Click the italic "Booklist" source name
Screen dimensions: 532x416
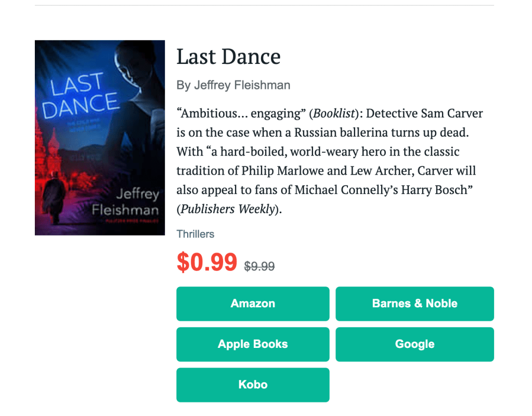click(x=334, y=113)
